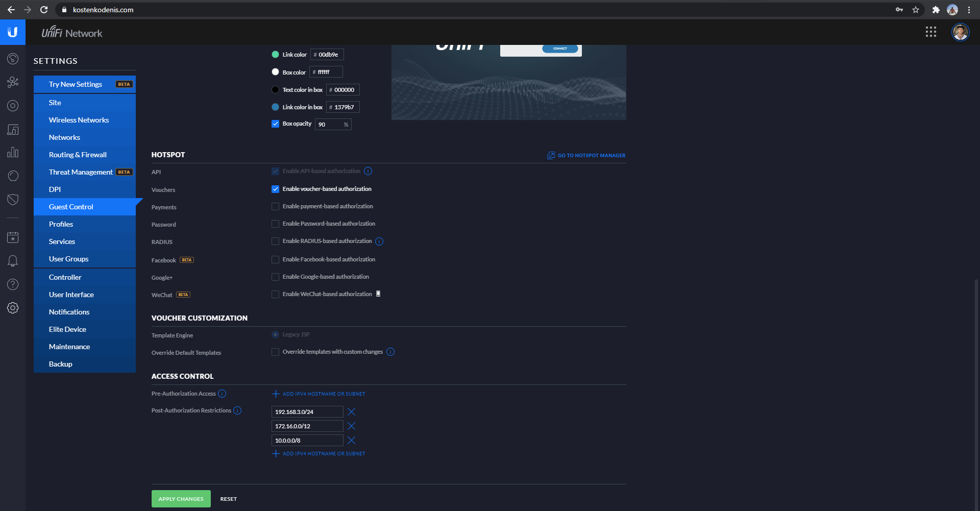Disable voucher-based authorization checkbox
This screenshot has width=980, height=511.
coord(276,189)
